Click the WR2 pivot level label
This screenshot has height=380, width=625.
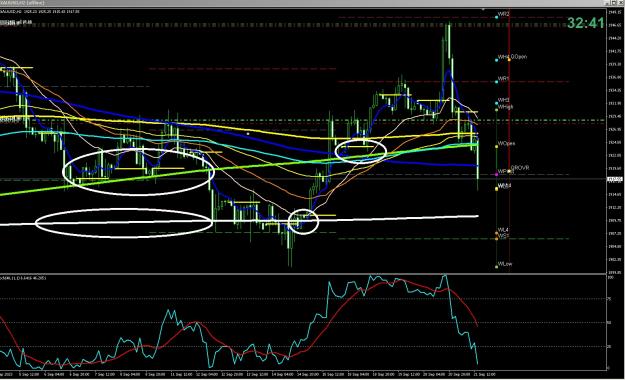pos(503,14)
